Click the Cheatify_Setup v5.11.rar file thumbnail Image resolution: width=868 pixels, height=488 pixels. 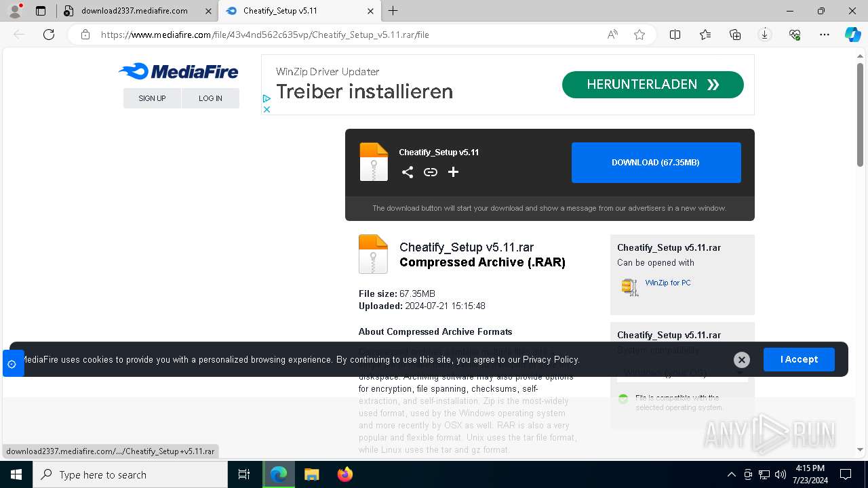pos(373,254)
